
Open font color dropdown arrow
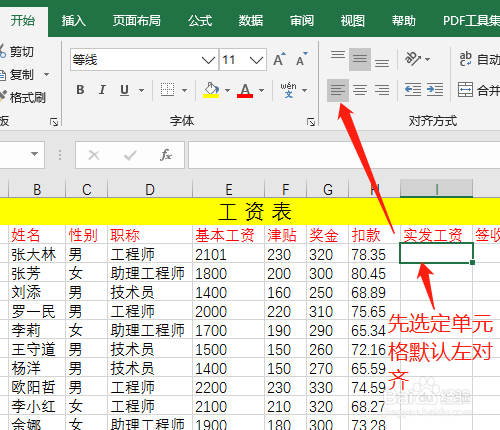pyautogui.click(x=262, y=90)
